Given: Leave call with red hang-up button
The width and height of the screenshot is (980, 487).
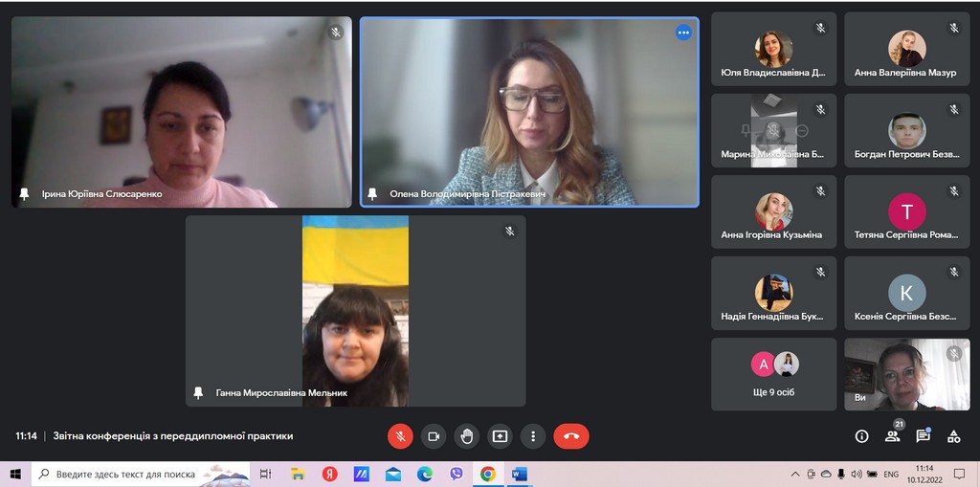Looking at the screenshot, I should (571, 436).
